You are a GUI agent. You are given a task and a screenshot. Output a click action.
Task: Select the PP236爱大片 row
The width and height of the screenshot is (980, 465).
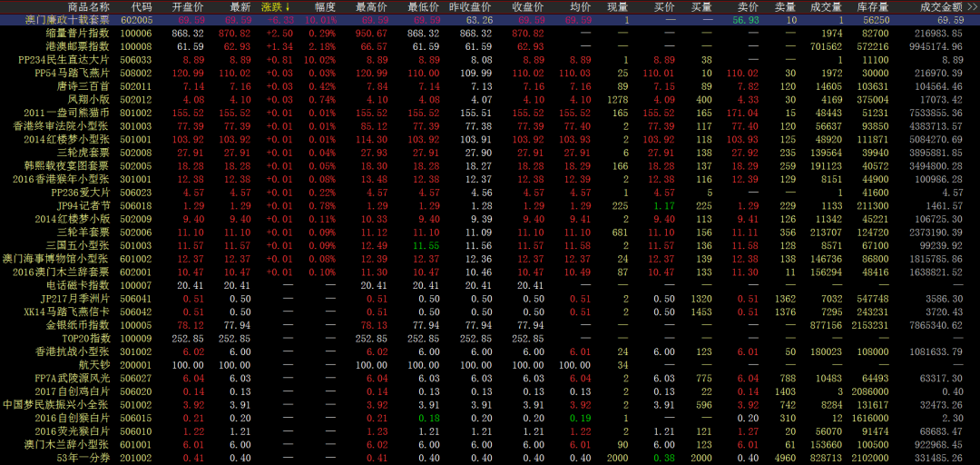pos(490,193)
